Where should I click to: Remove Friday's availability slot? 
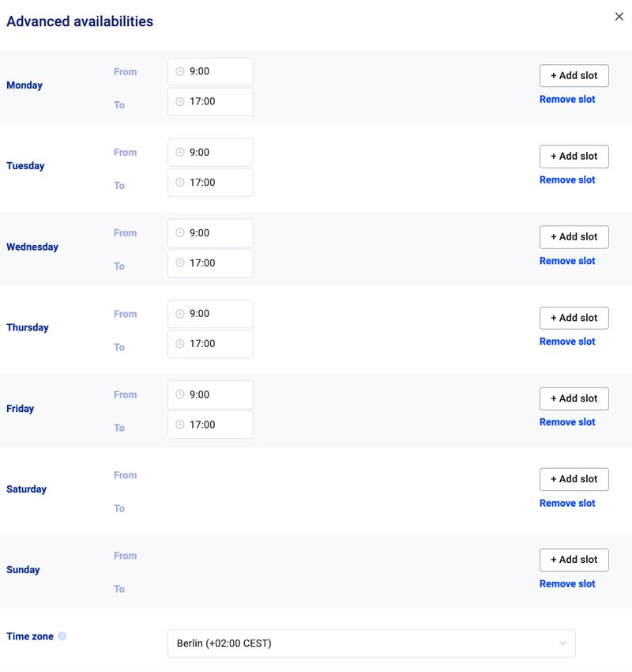click(x=567, y=421)
